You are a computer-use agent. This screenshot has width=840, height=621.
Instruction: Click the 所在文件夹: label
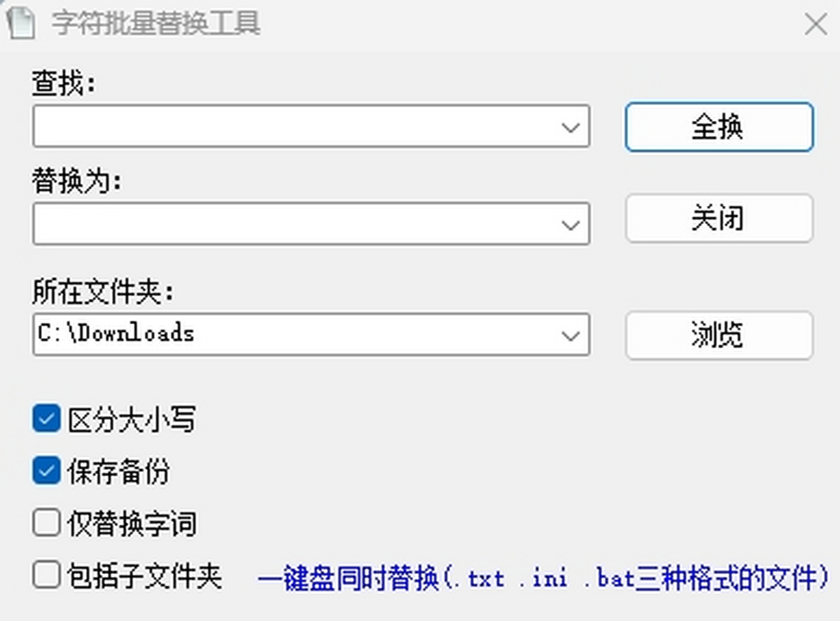click(x=102, y=293)
